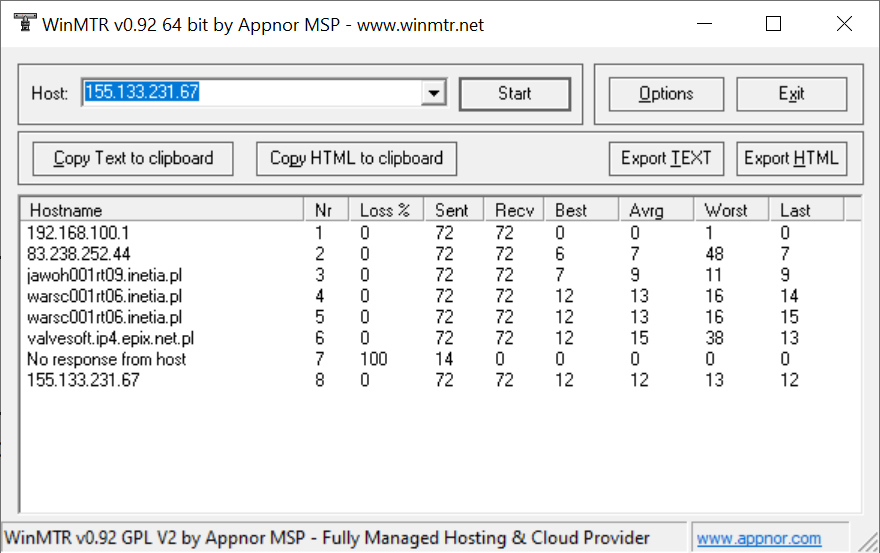Select the 155.133.231.67 row in the list
Viewport: 880px width, 553px height.
click(x=441, y=380)
